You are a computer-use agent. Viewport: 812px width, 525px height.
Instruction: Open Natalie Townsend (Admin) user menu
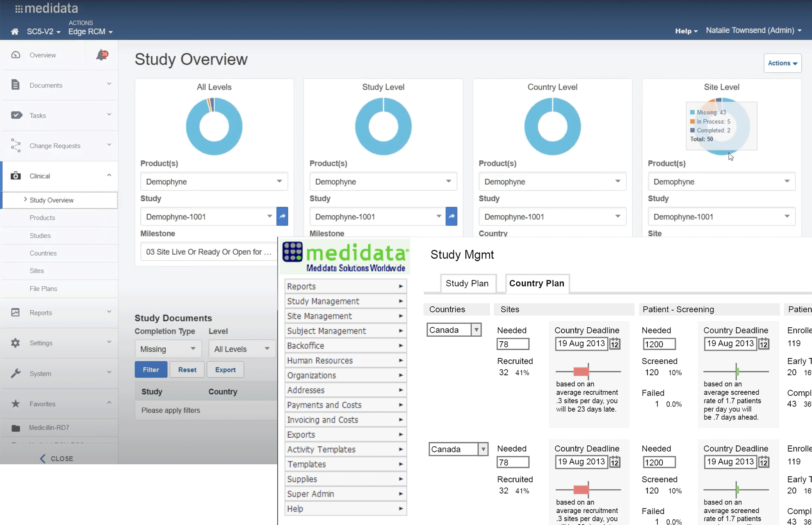[753, 30]
